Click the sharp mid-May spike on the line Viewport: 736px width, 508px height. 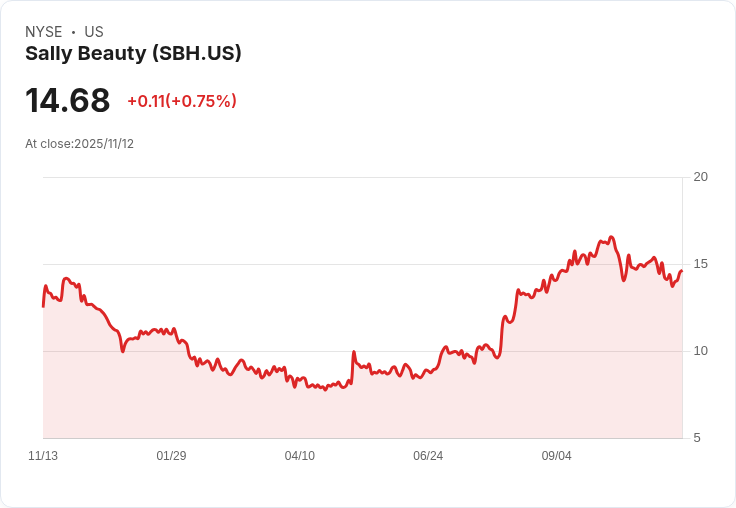(x=354, y=353)
